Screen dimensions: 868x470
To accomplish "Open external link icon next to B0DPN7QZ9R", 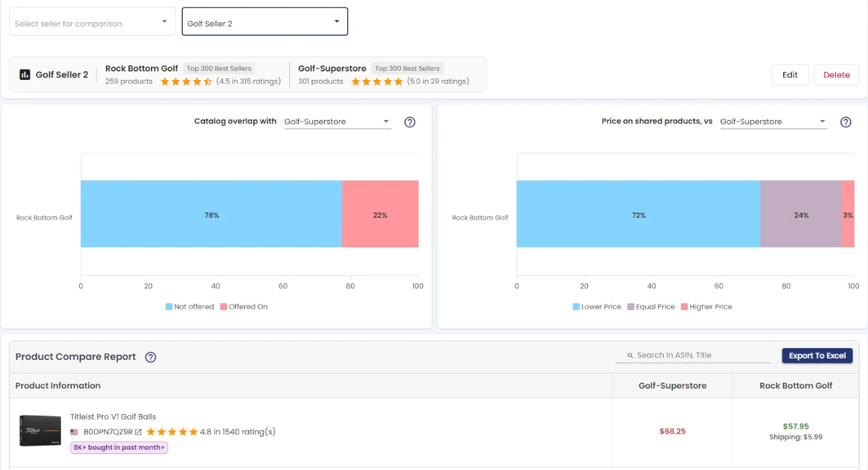I will pos(139,432).
